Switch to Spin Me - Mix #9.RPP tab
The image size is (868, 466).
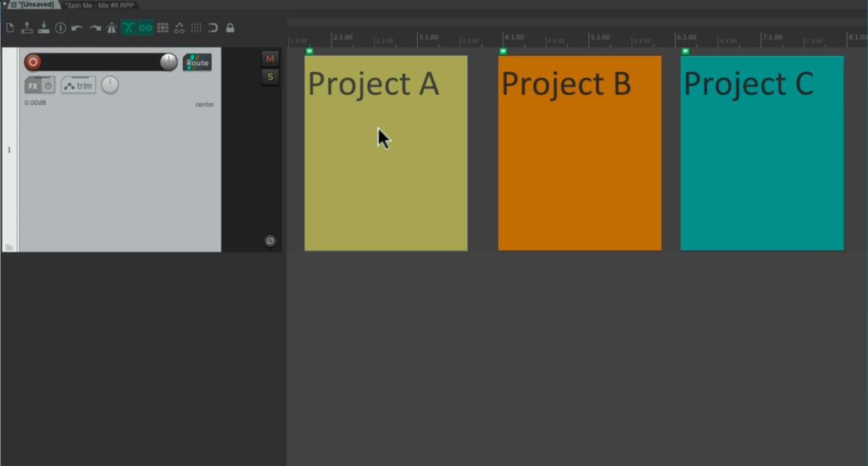(x=100, y=5)
